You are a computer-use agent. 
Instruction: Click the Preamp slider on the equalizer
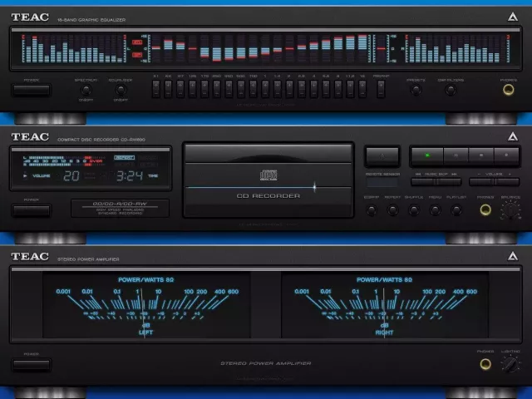[x=382, y=88]
